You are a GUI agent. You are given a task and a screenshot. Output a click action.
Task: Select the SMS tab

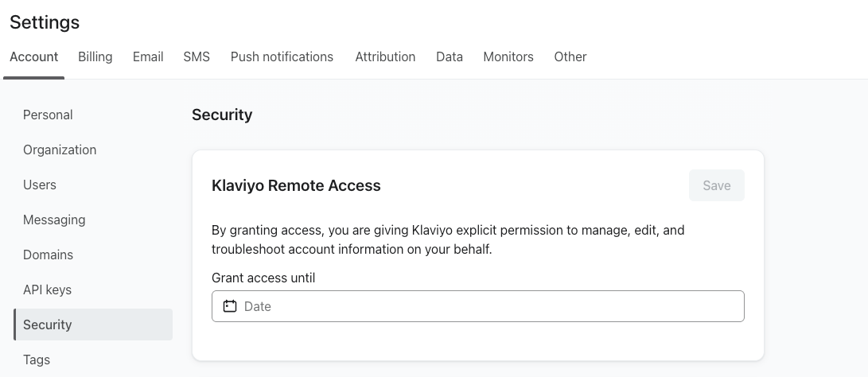point(197,57)
